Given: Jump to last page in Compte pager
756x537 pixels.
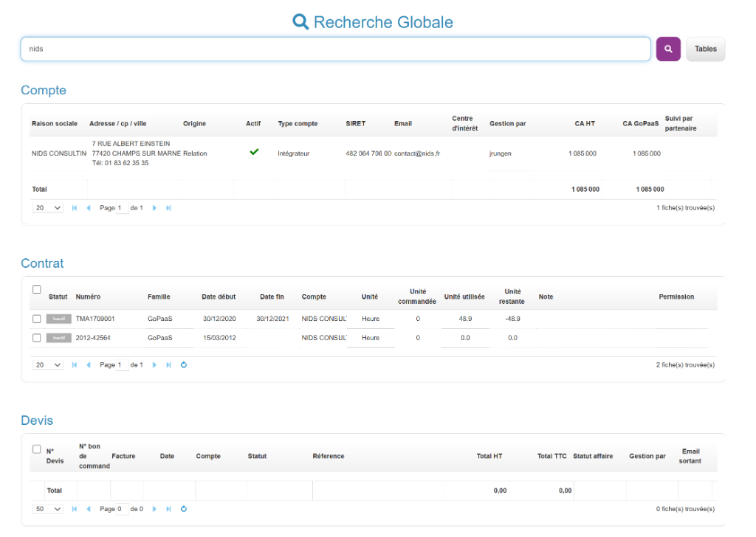Looking at the screenshot, I should click(x=169, y=208).
